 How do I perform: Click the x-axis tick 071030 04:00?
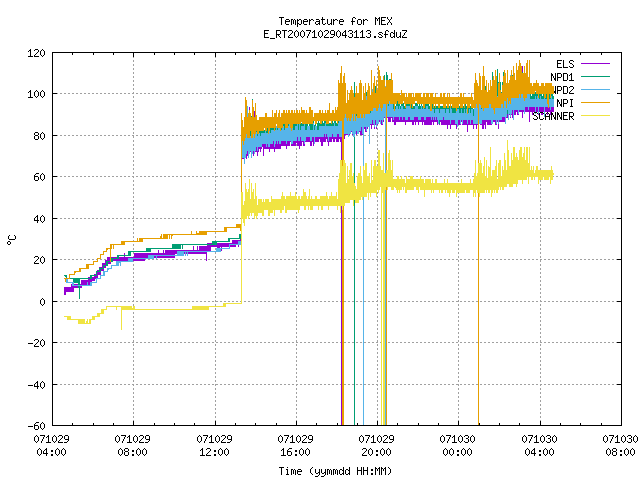(x=539, y=446)
